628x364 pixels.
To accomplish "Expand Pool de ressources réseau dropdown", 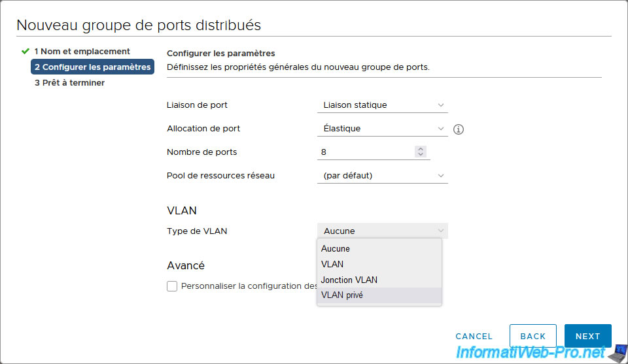I will point(383,176).
